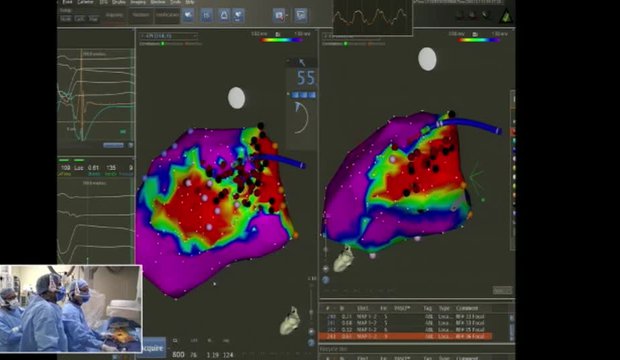Select the highlighted point 243 row
The width and height of the screenshot is (620, 360).
pyautogui.click(x=406, y=337)
